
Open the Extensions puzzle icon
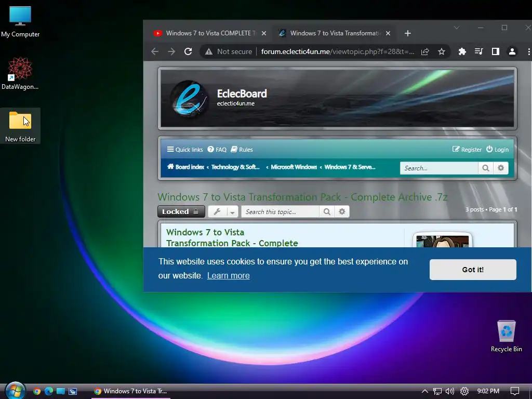462,51
